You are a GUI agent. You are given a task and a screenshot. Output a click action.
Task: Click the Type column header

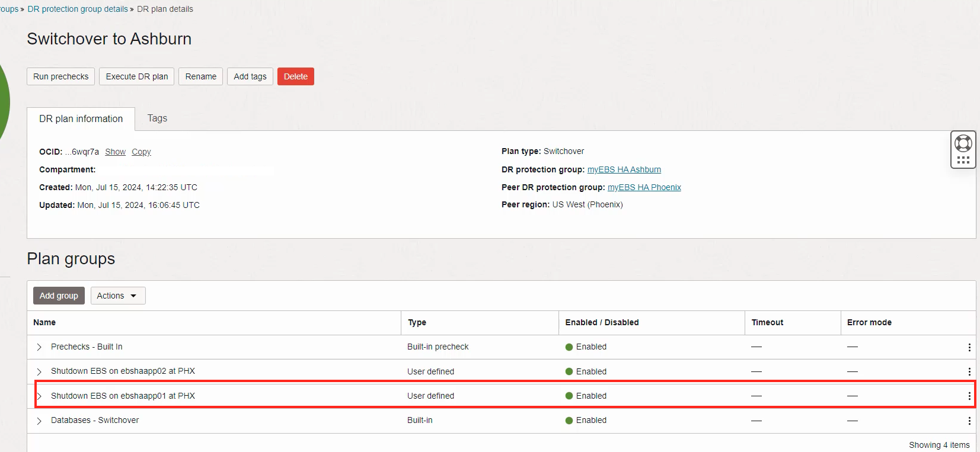pyautogui.click(x=417, y=322)
